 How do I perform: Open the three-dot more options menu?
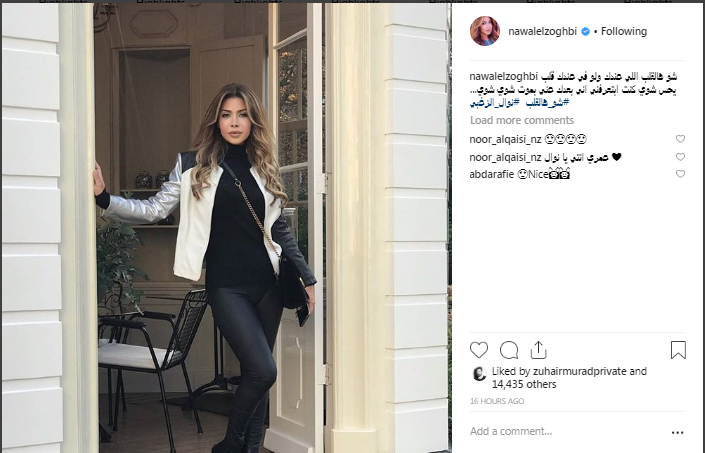pyautogui.click(x=678, y=432)
